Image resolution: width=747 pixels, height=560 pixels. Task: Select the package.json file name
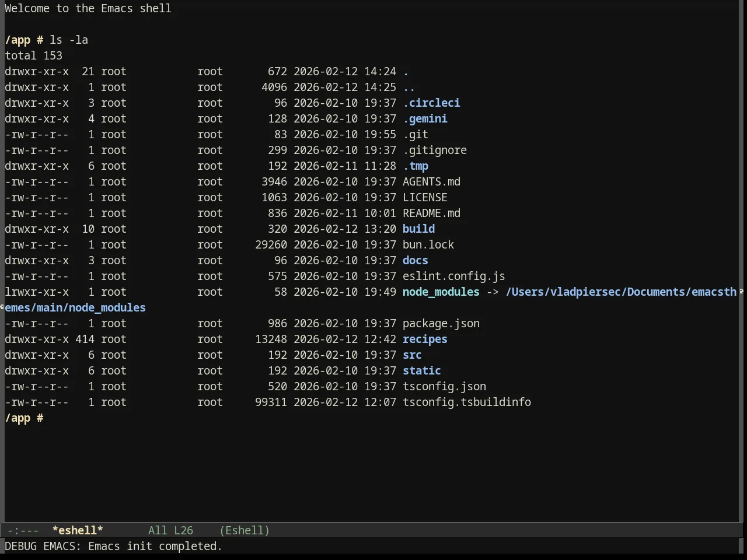coord(441,323)
